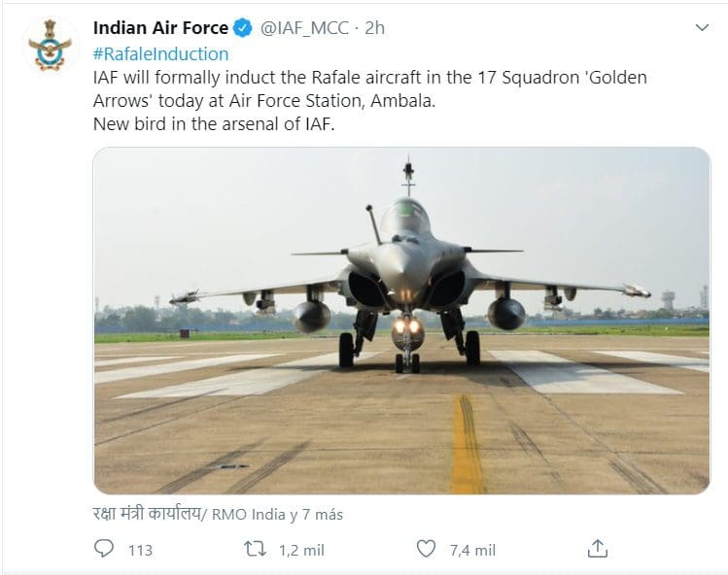Open the Indian Air Force account name
The image size is (728, 575).
160,28
